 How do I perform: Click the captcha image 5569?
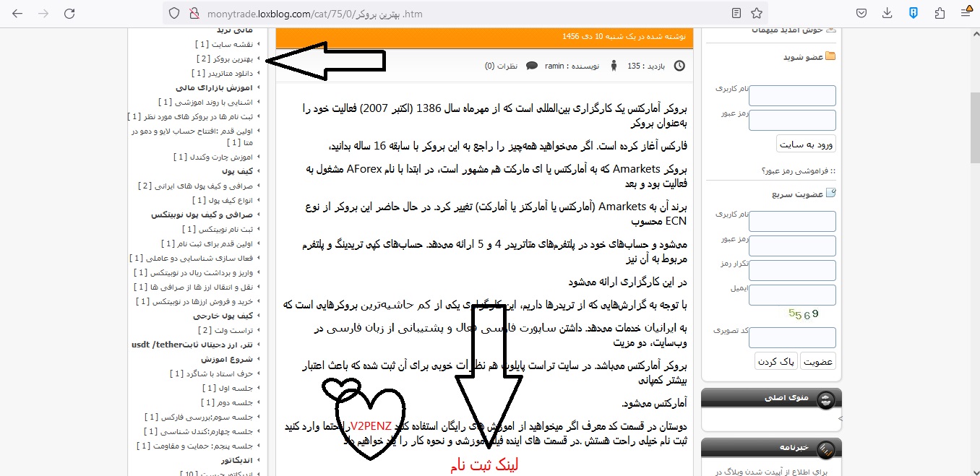pyautogui.click(x=804, y=315)
